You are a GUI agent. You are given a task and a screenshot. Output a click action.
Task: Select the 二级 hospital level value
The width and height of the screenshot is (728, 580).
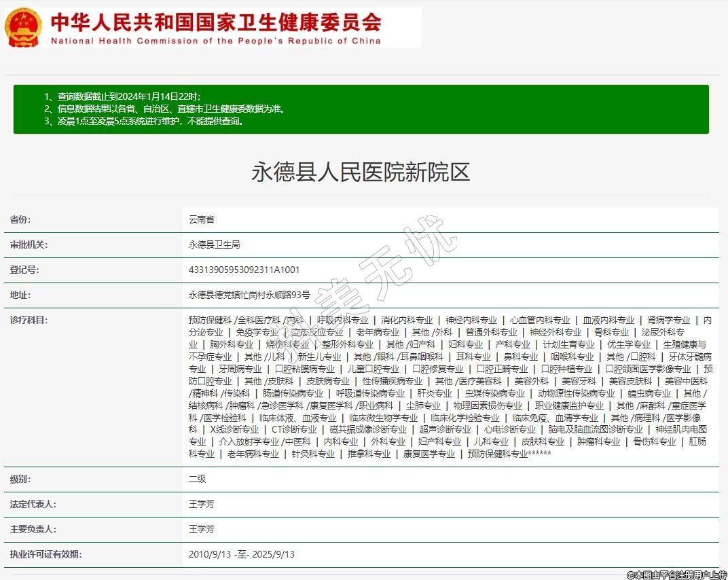click(x=197, y=479)
